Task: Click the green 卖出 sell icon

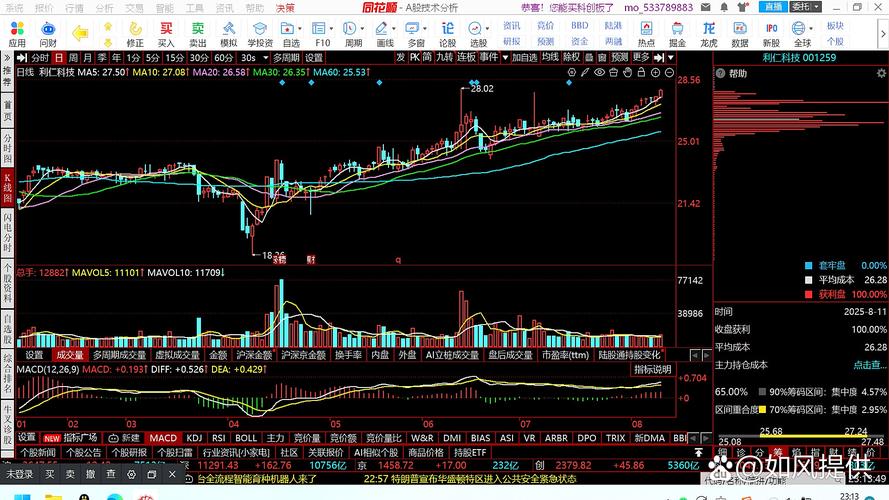Action: [198, 33]
